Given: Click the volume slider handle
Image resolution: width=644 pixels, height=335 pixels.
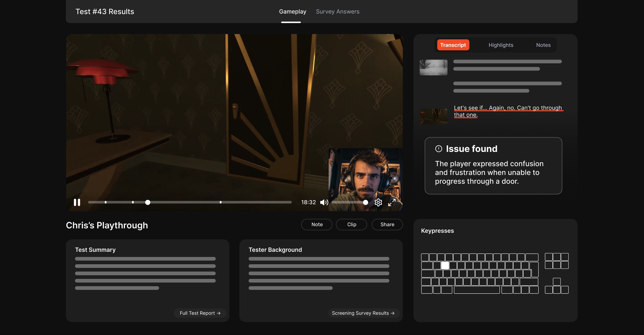Looking at the screenshot, I should point(365,202).
